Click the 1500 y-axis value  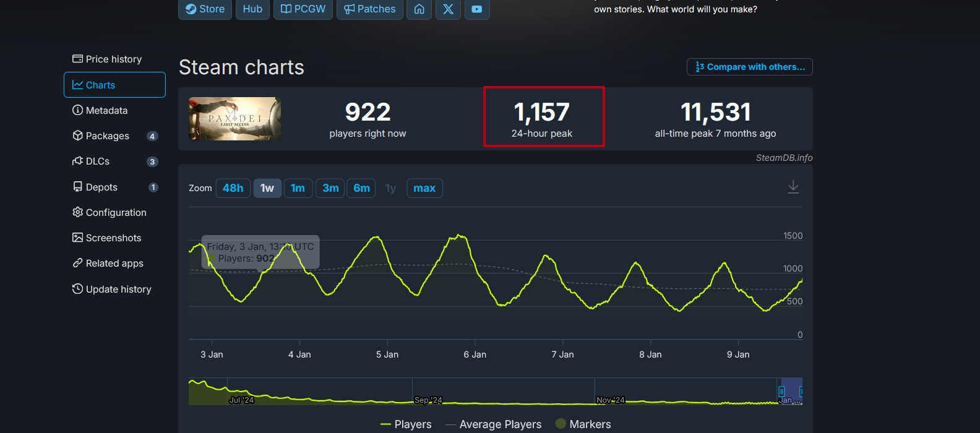point(793,236)
